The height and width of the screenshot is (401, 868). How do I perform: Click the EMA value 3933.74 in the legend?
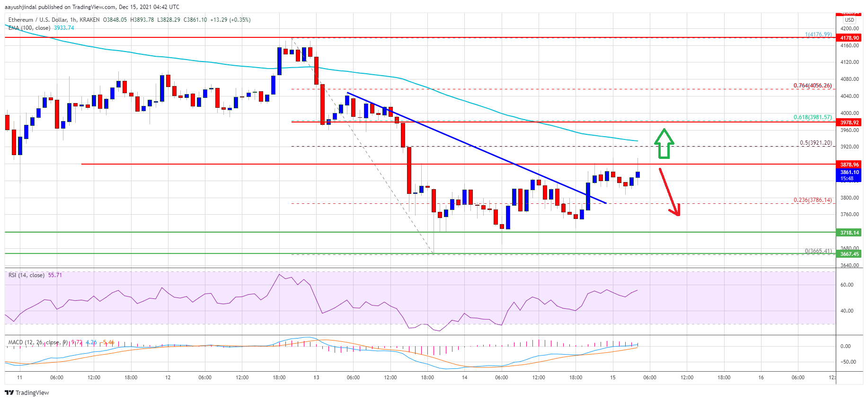point(64,28)
